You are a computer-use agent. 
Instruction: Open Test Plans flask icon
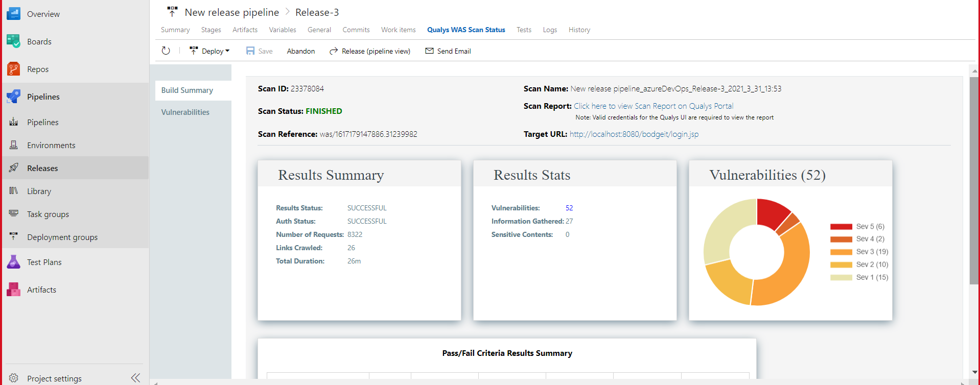coord(13,262)
